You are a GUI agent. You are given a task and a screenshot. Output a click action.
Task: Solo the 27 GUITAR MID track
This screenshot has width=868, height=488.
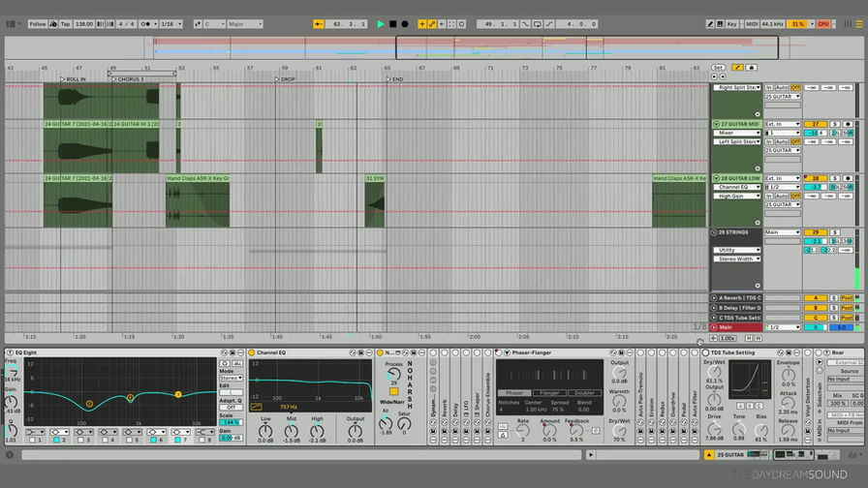[x=834, y=124]
